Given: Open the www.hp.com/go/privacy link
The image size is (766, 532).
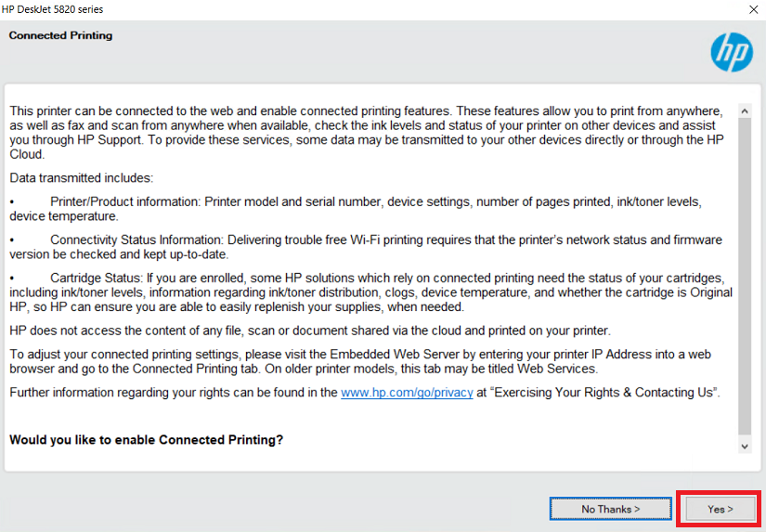Looking at the screenshot, I should [x=407, y=393].
